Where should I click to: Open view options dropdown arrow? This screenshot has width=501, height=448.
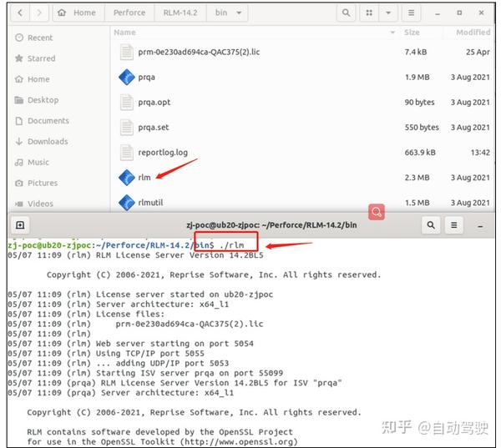point(388,13)
